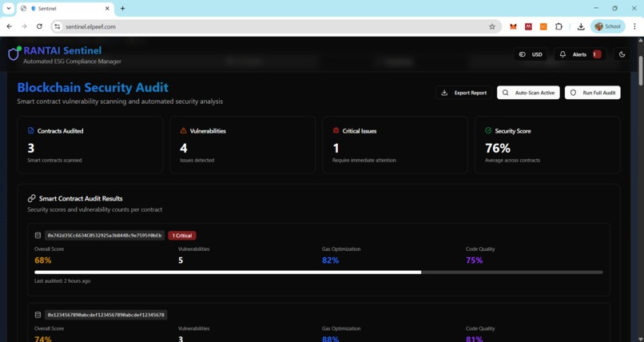
Task: Click the Critical Issues card value 1
Action: [336, 148]
